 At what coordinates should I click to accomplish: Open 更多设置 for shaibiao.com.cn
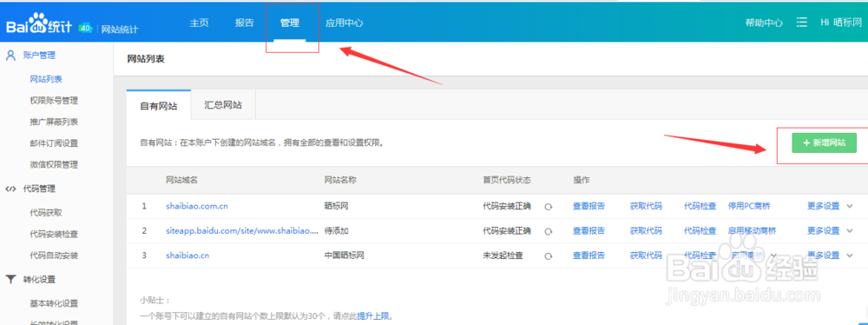(823, 206)
